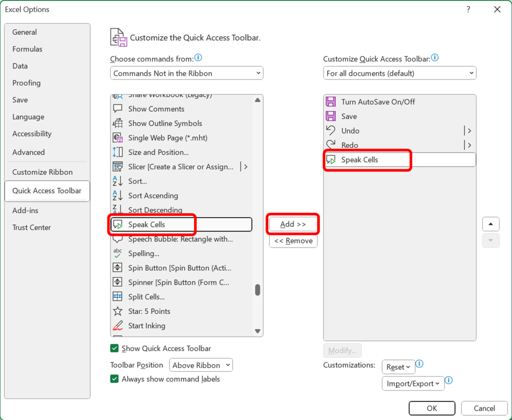Click the Save icon in the toolbar list
Screen dimensions: 512x420
point(331,116)
